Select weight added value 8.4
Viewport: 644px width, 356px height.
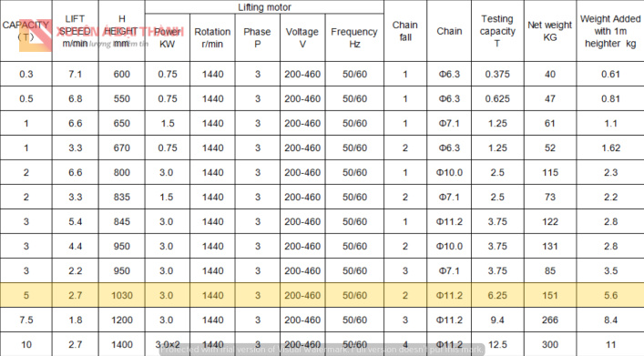tap(610, 320)
